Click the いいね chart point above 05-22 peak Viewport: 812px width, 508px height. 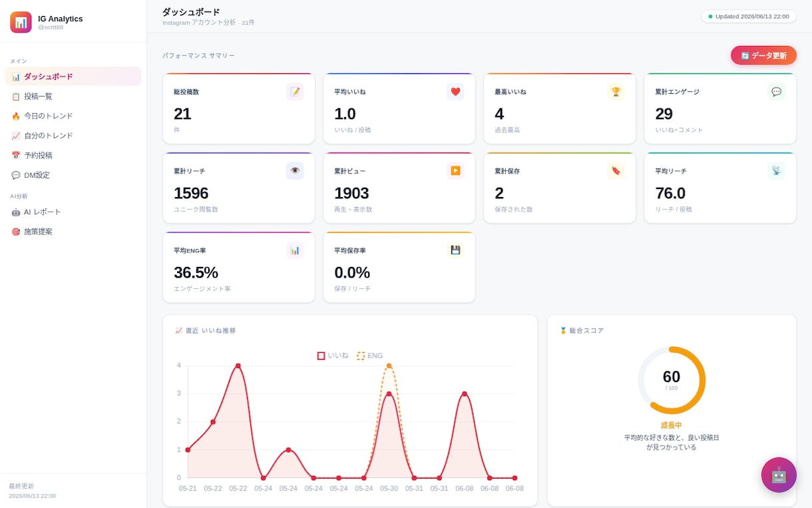point(238,366)
